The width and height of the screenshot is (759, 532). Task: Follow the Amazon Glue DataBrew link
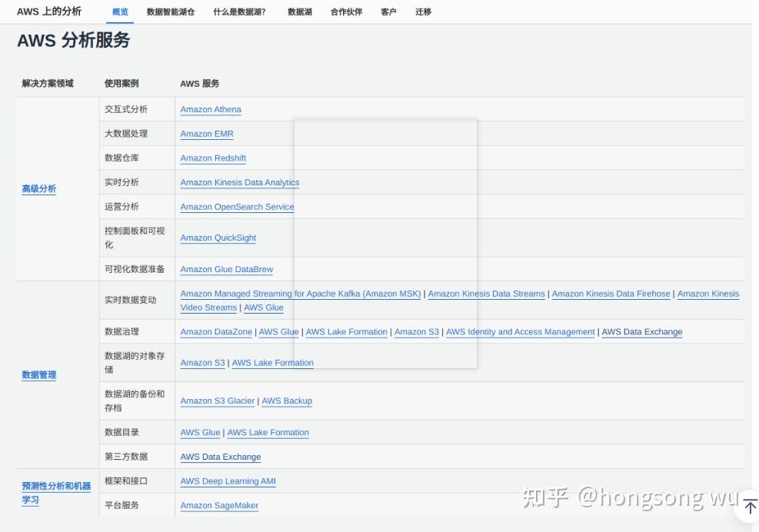coord(227,269)
